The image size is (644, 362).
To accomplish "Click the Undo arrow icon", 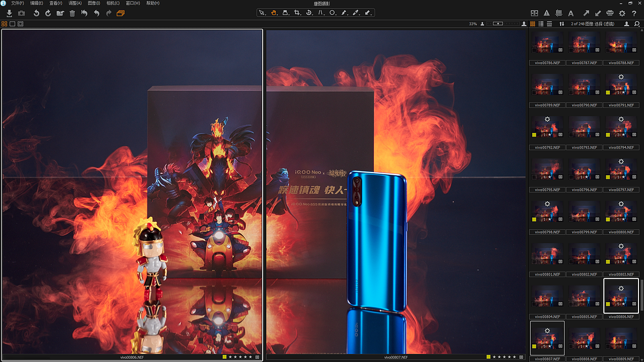I will (x=97, y=13).
